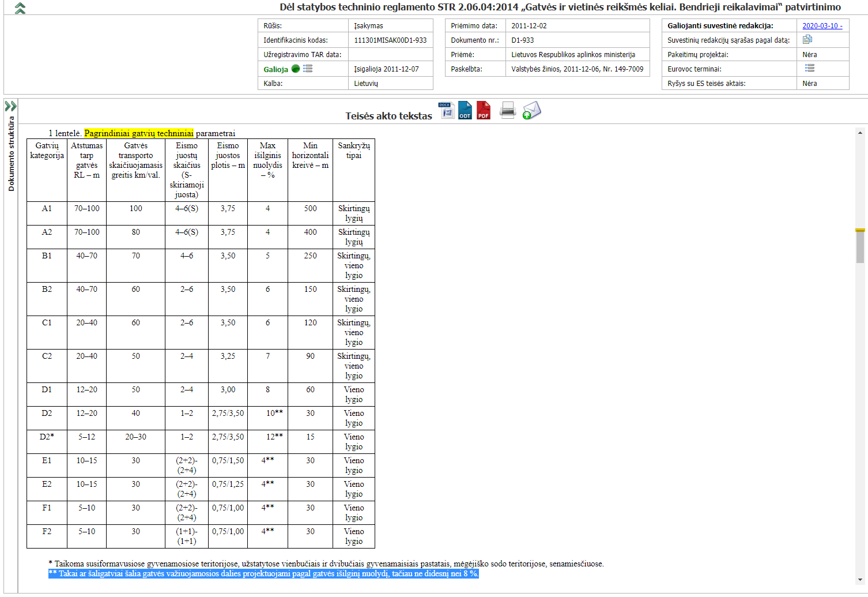This screenshot has height=597, width=868.
Task: Click the highlighted Pagrindiniai gatvių techniniai text
Action: pos(138,133)
